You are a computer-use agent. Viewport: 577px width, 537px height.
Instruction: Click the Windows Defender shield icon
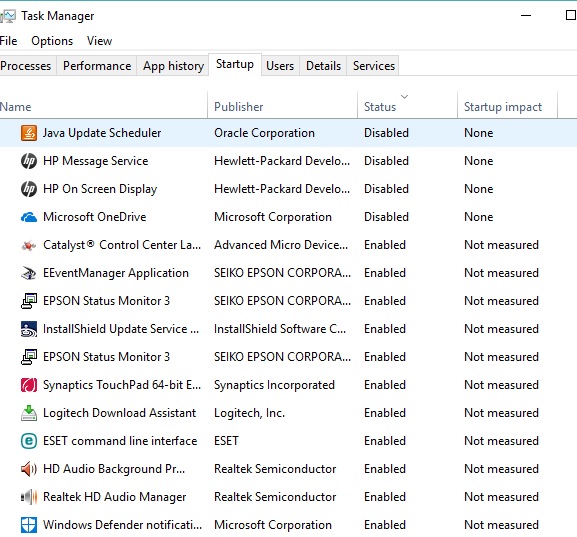point(29,525)
